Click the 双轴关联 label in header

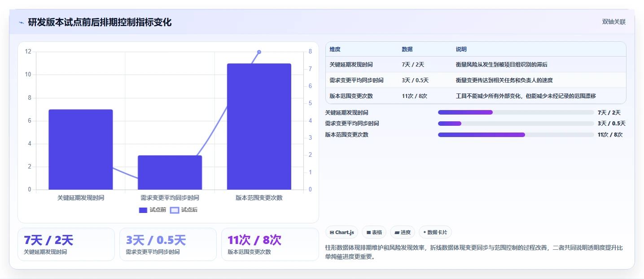pos(613,22)
